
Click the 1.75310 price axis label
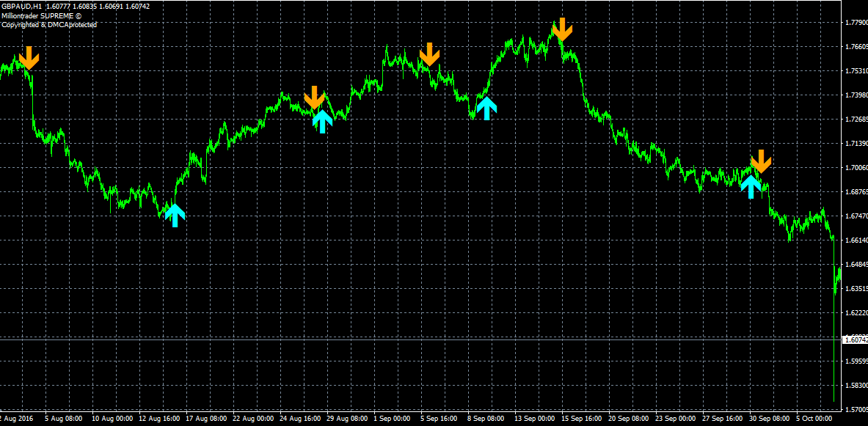click(x=856, y=71)
